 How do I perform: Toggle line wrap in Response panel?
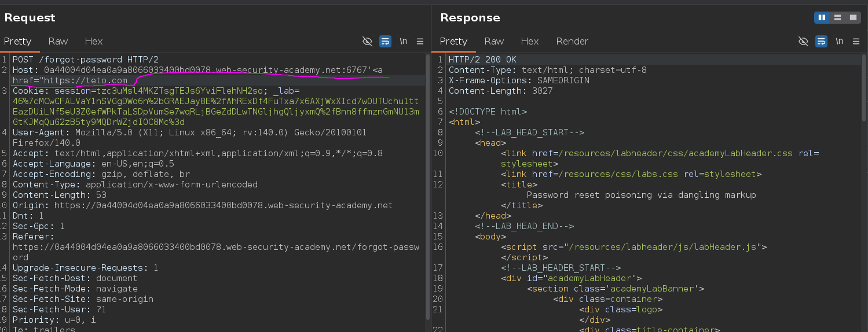(x=821, y=41)
